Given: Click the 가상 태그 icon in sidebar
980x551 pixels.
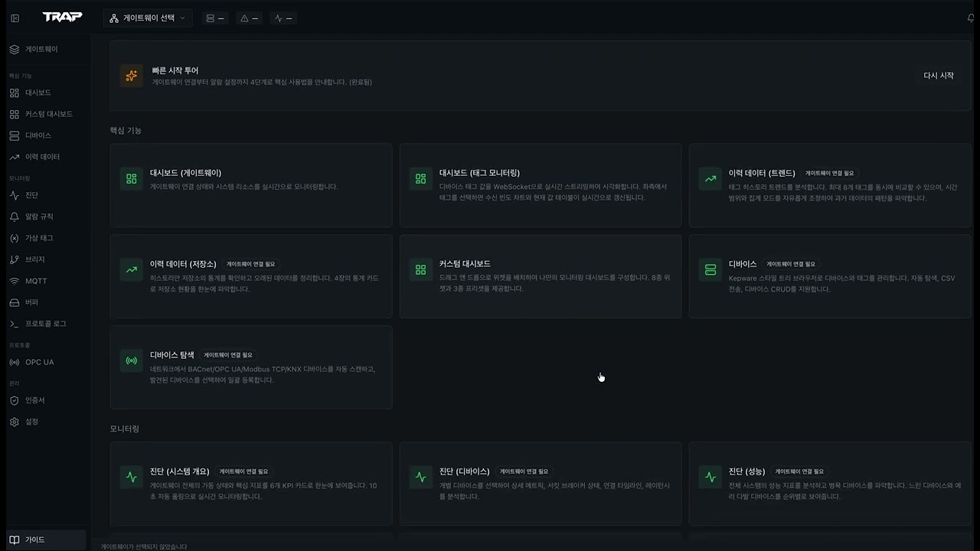Looking at the screenshot, I should coord(15,238).
